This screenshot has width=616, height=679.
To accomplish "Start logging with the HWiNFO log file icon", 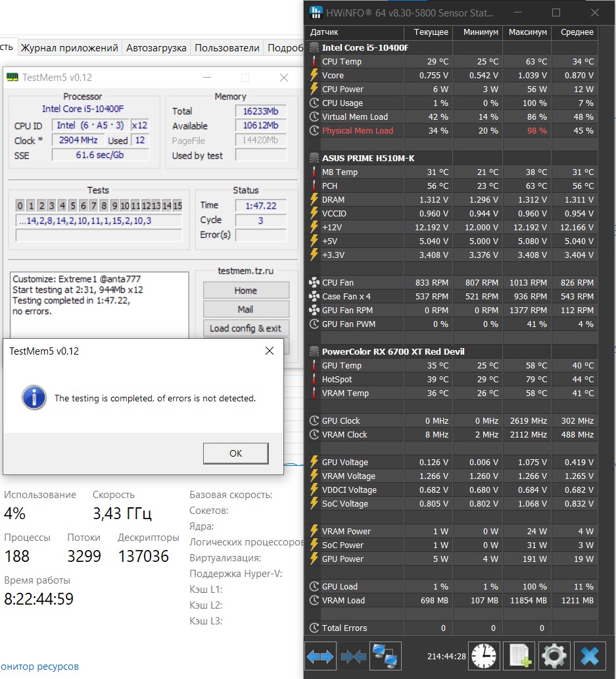I will pyautogui.click(x=519, y=656).
